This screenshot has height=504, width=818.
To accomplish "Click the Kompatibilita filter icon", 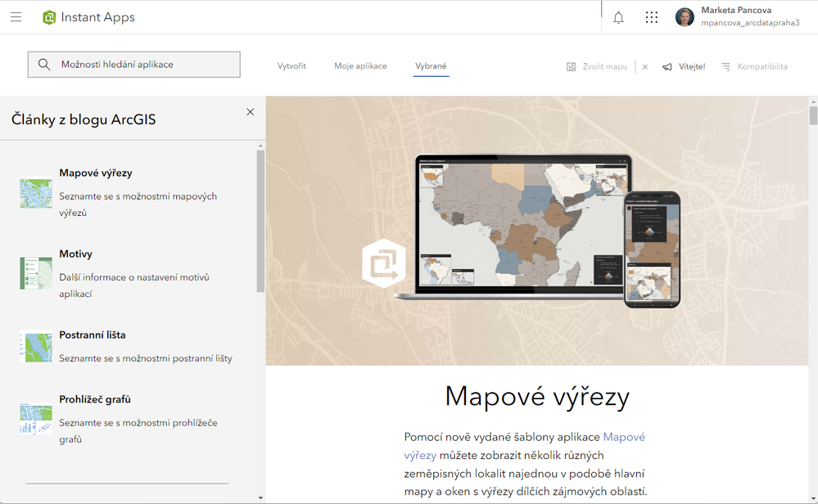I will (x=725, y=67).
